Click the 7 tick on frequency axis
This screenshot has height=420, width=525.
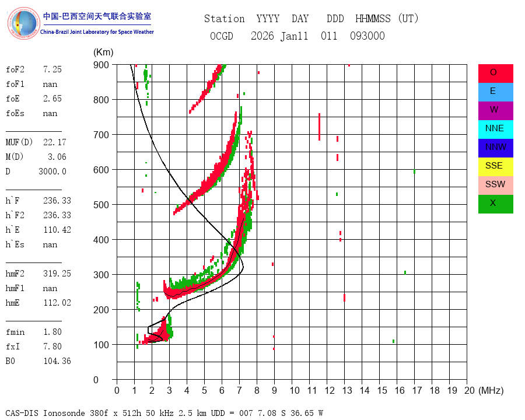(239, 390)
